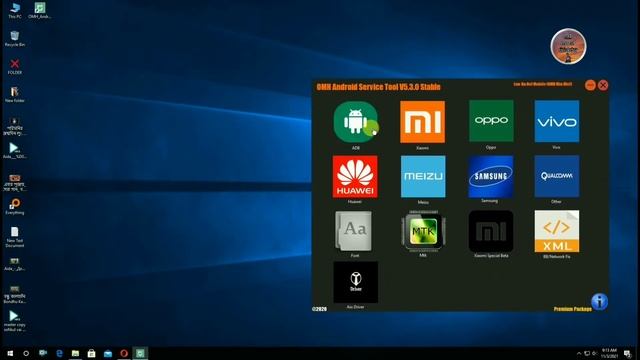The image size is (640, 360).
Task: Open the notification center icon
Action: tap(627, 353)
